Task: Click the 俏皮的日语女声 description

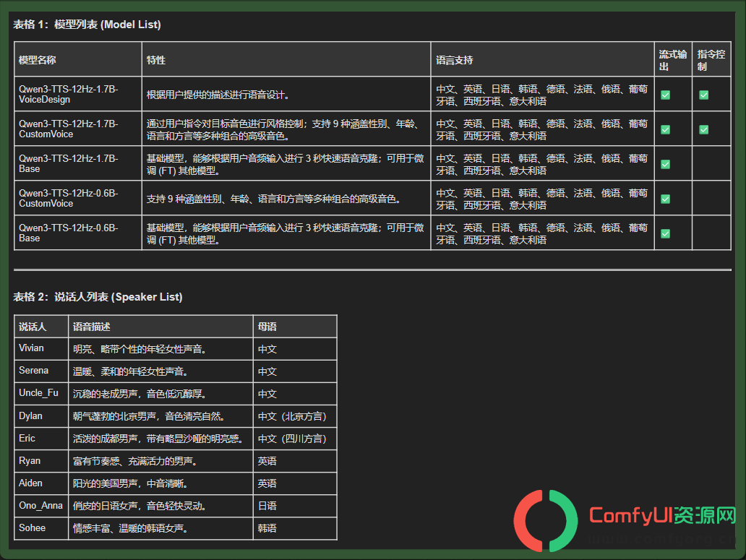Action: coord(140,506)
